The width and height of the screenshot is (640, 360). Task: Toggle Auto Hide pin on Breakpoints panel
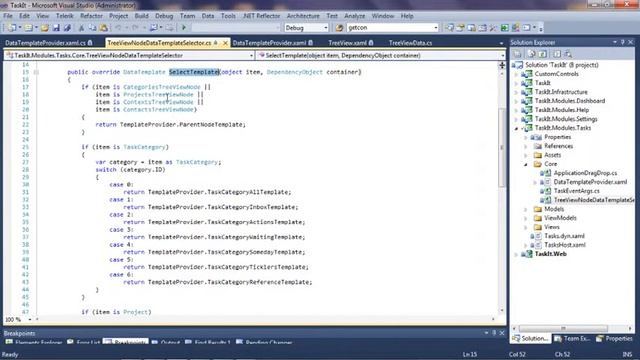tap(494, 333)
